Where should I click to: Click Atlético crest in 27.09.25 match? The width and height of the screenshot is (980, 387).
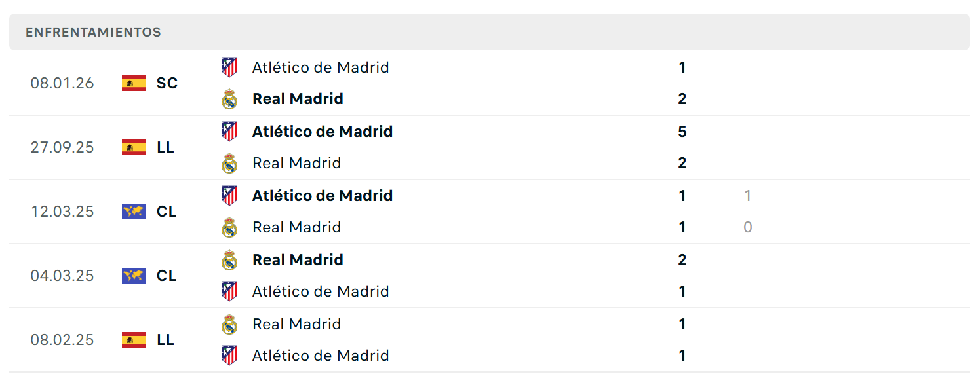point(229,132)
